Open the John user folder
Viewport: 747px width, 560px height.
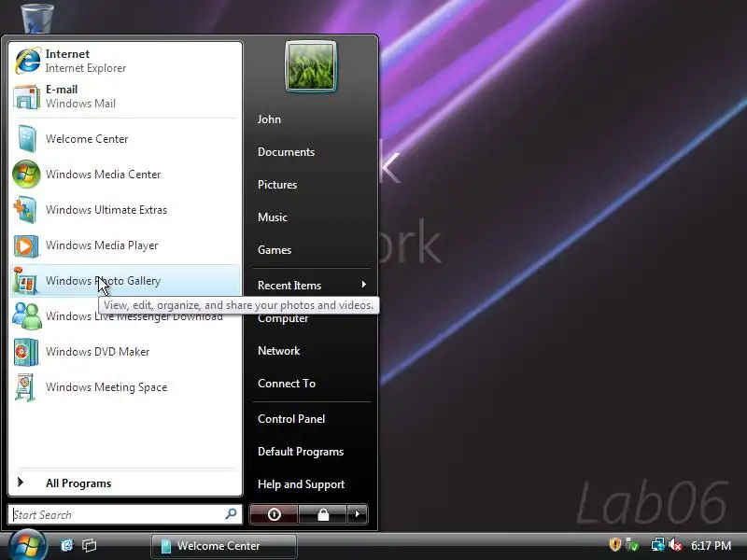click(269, 119)
